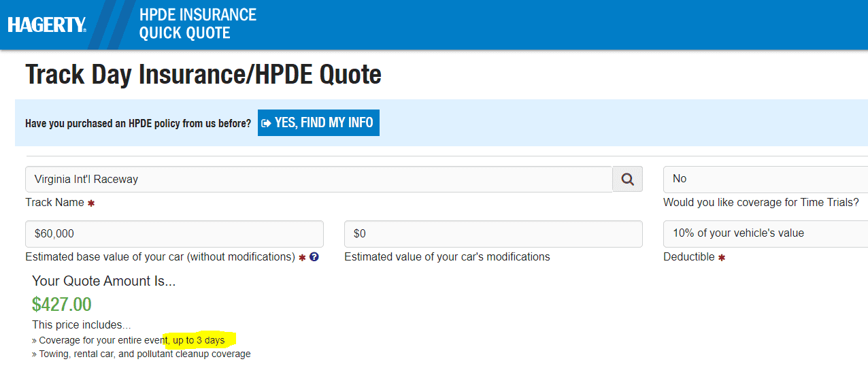The width and height of the screenshot is (868, 385).
Task: Click the $0 modifications value field
Action: 493,233
